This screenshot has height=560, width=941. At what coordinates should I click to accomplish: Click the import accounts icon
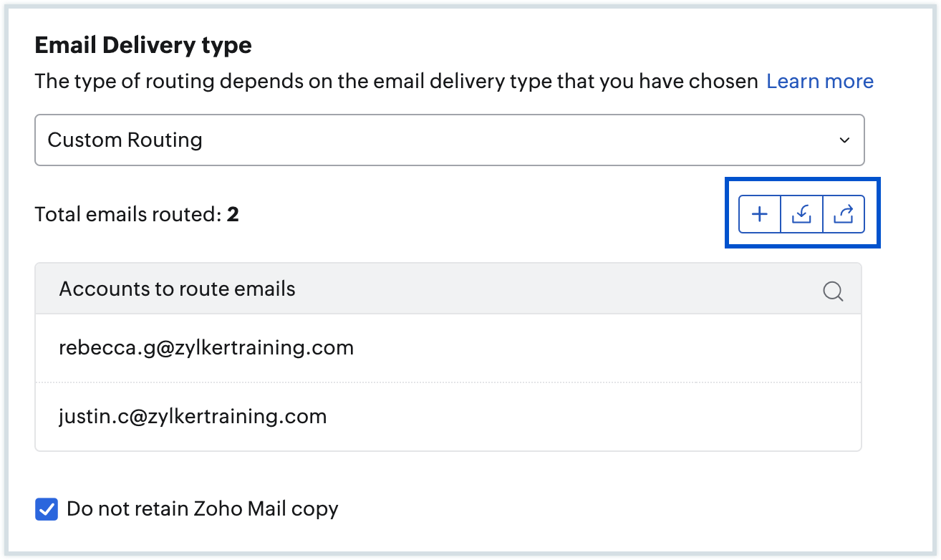click(801, 214)
